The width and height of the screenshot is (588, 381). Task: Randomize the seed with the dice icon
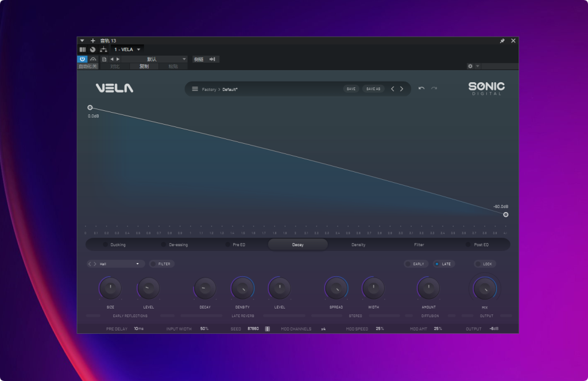[x=268, y=329]
